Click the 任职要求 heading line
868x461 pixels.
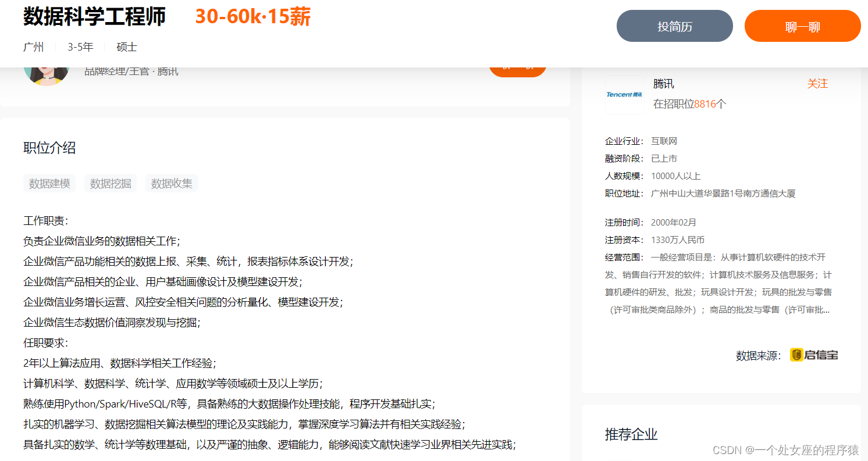[46, 343]
